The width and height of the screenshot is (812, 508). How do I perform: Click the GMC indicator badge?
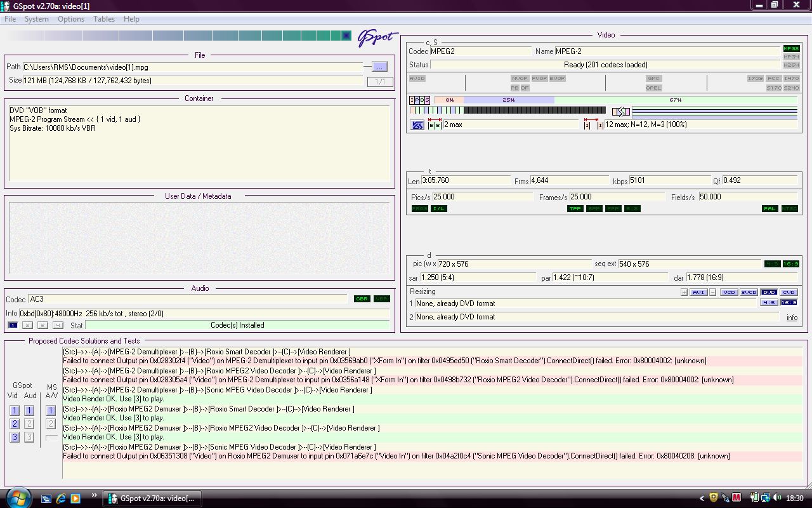(653, 78)
